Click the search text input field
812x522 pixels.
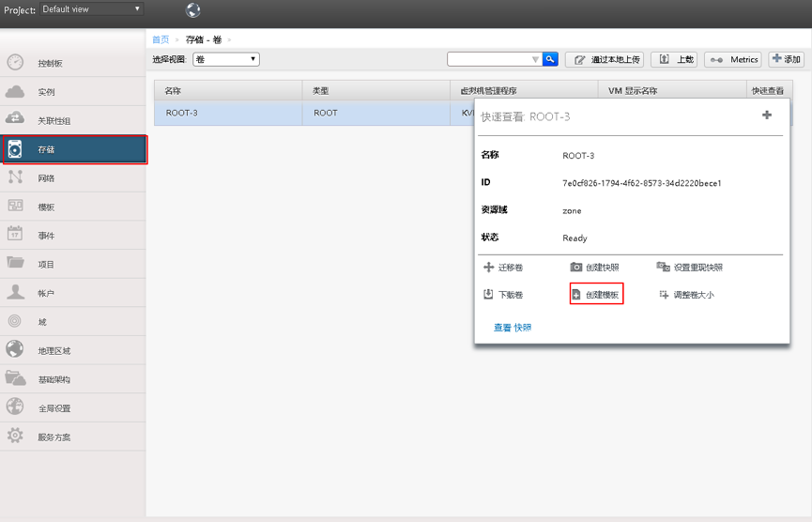(489, 59)
